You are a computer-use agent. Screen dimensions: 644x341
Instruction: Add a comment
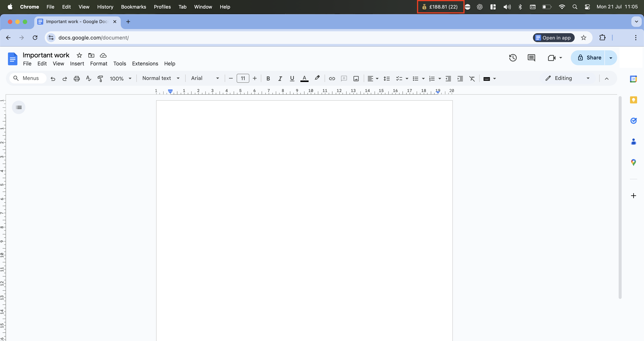point(344,78)
